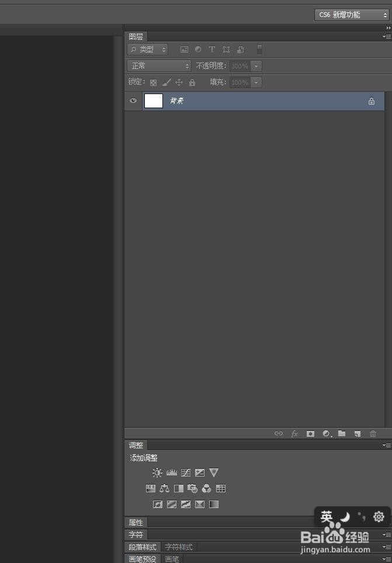The image size is (392, 563).
Task: Toggle lock all in 锁定 row
Action: (192, 82)
